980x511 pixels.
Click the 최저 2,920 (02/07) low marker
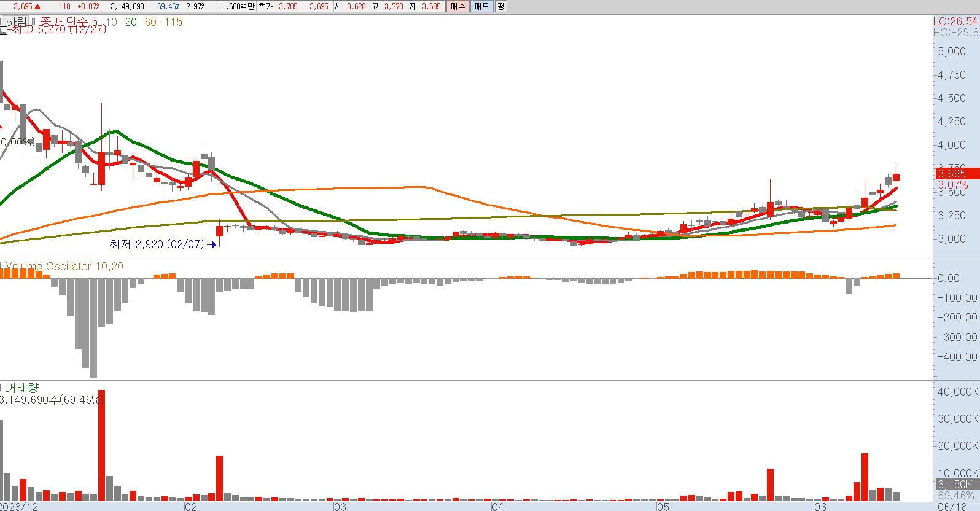point(163,244)
